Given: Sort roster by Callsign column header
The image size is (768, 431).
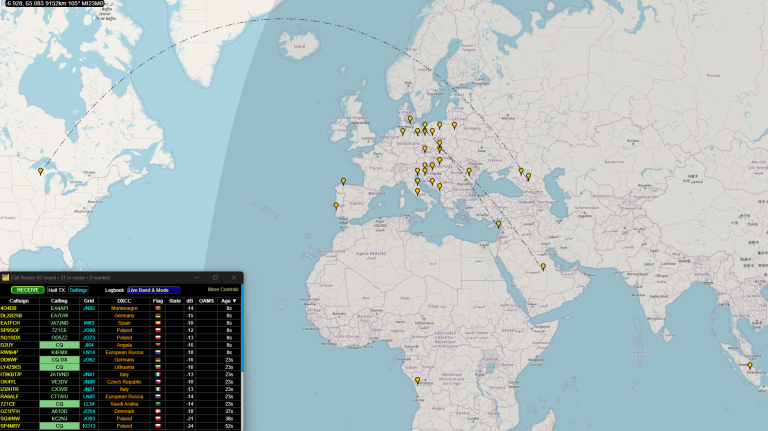Looking at the screenshot, I should click(x=19, y=300).
